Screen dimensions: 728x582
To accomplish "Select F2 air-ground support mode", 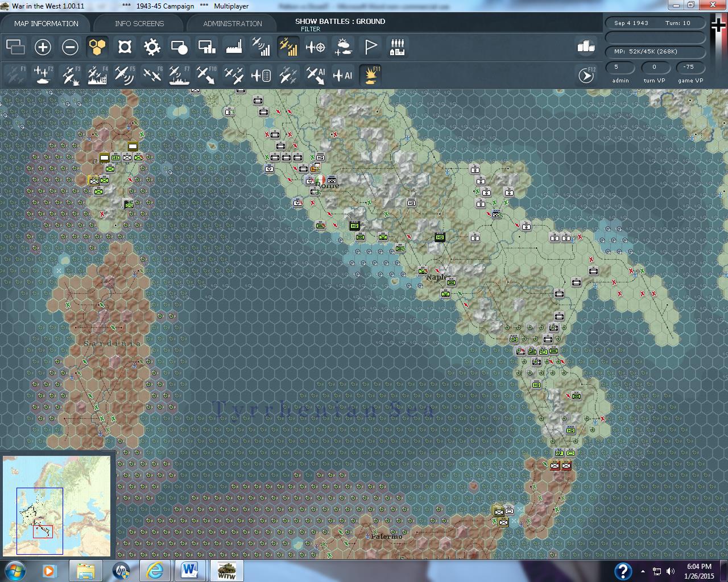I will click(43, 75).
